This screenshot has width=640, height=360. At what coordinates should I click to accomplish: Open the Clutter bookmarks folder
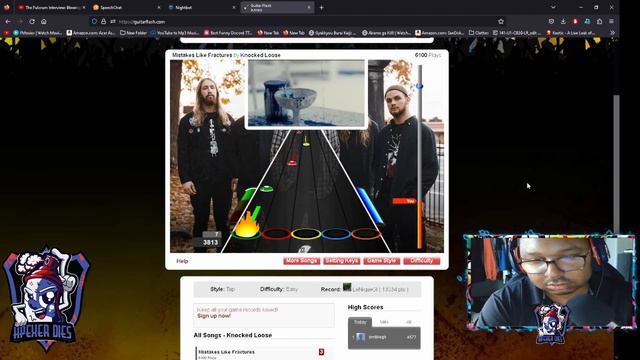click(x=479, y=33)
